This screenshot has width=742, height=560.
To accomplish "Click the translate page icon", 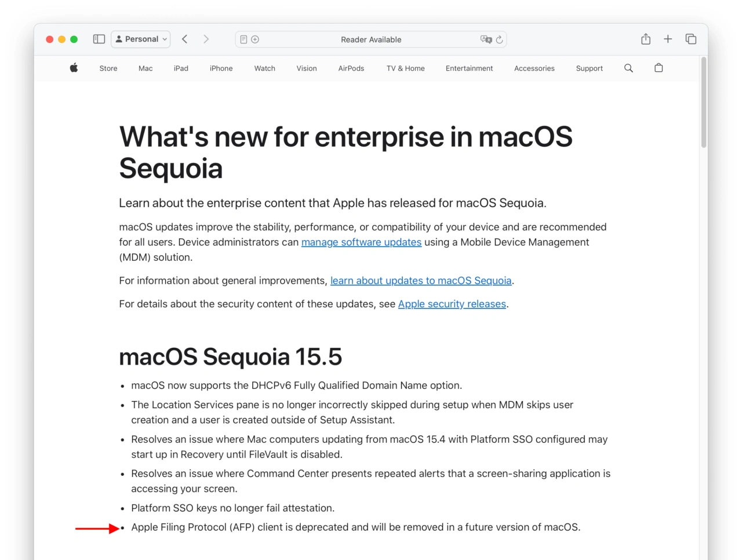I will (x=486, y=39).
